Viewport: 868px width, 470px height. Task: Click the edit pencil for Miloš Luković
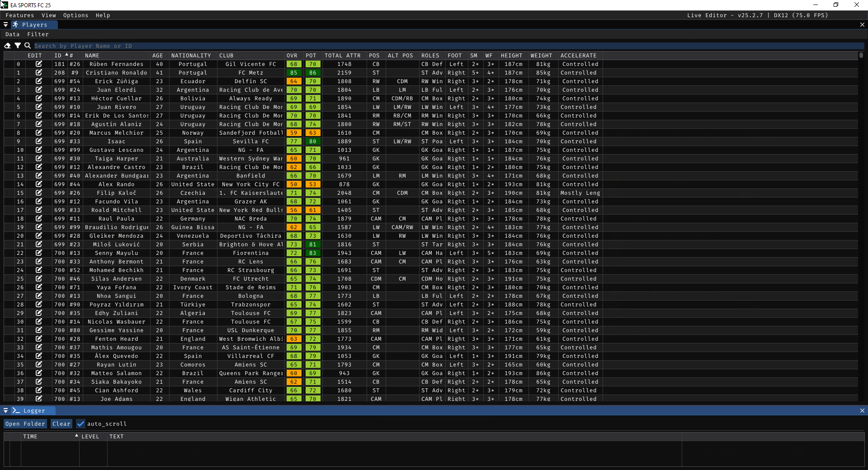coord(39,244)
